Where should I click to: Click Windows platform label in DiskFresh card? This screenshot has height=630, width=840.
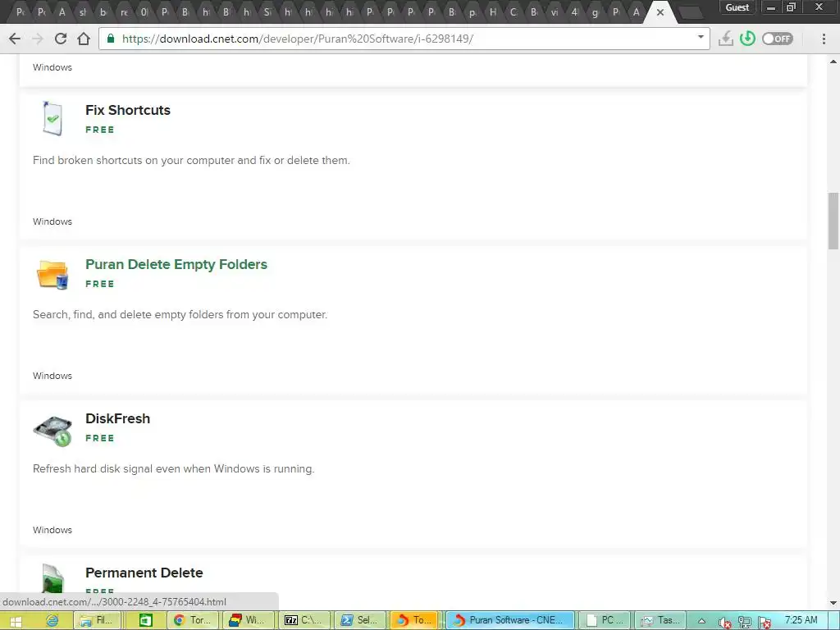point(52,531)
